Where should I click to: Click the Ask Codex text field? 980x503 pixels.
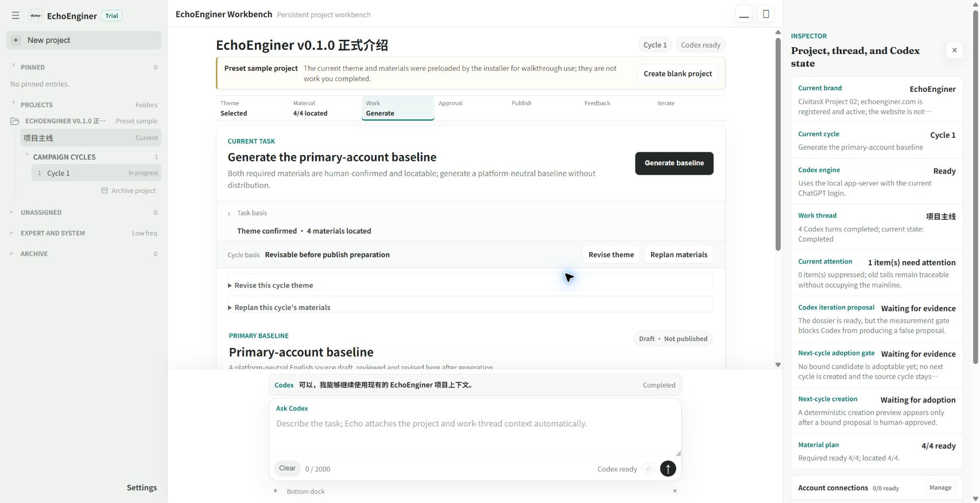click(x=475, y=435)
